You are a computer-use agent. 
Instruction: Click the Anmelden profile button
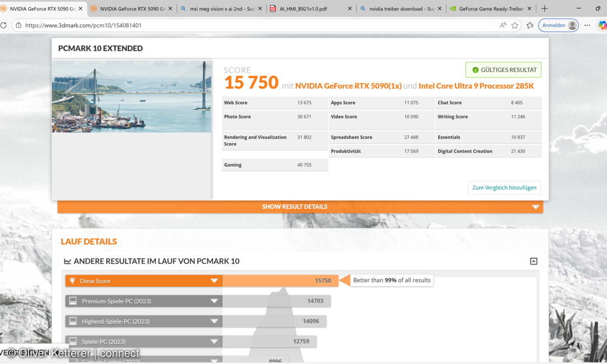click(x=558, y=25)
